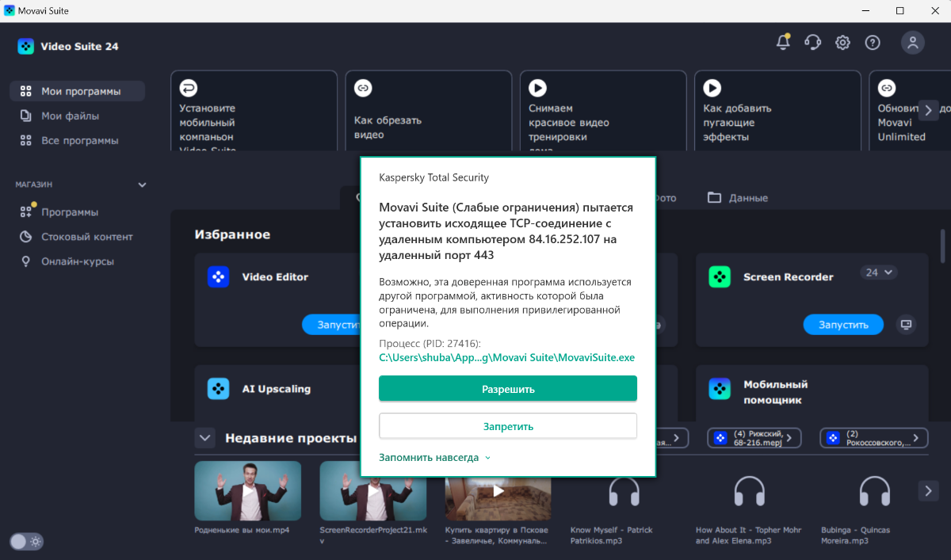Open the Рокоссовского project chip
The width and height of the screenshot is (951, 560).
[873, 438]
